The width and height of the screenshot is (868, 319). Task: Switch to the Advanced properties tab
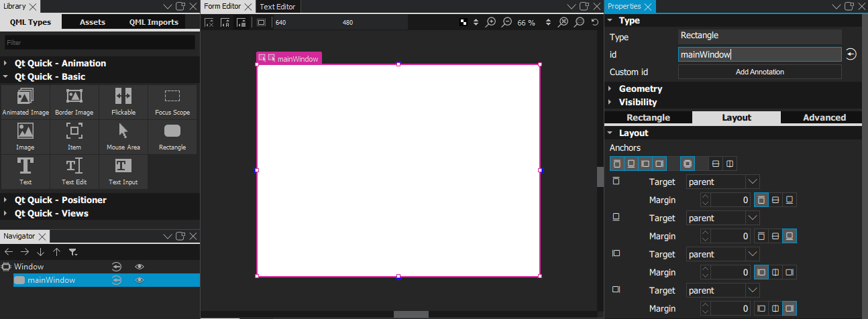click(x=824, y=117)
